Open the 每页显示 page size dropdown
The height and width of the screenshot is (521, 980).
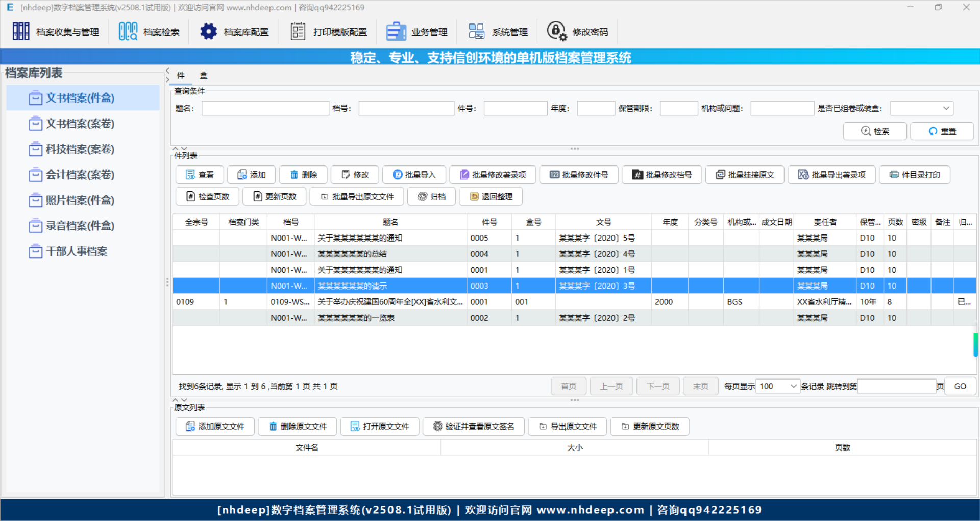pos(776,386)
